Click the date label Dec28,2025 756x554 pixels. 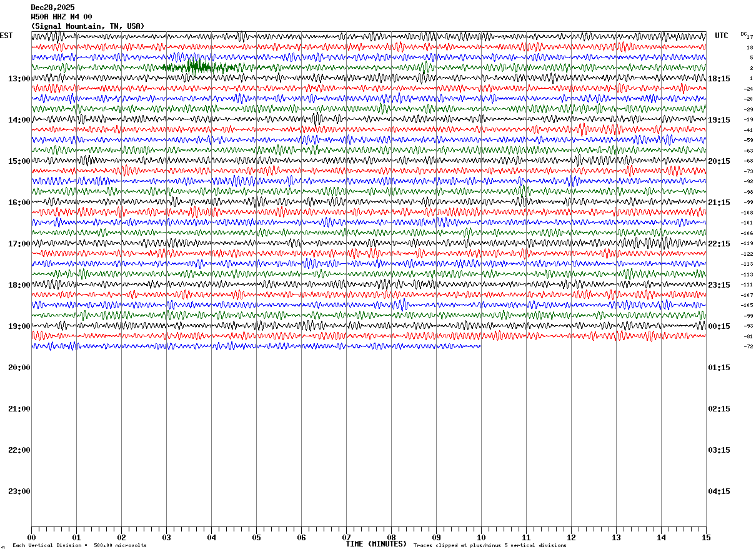(x=52, y=8)
